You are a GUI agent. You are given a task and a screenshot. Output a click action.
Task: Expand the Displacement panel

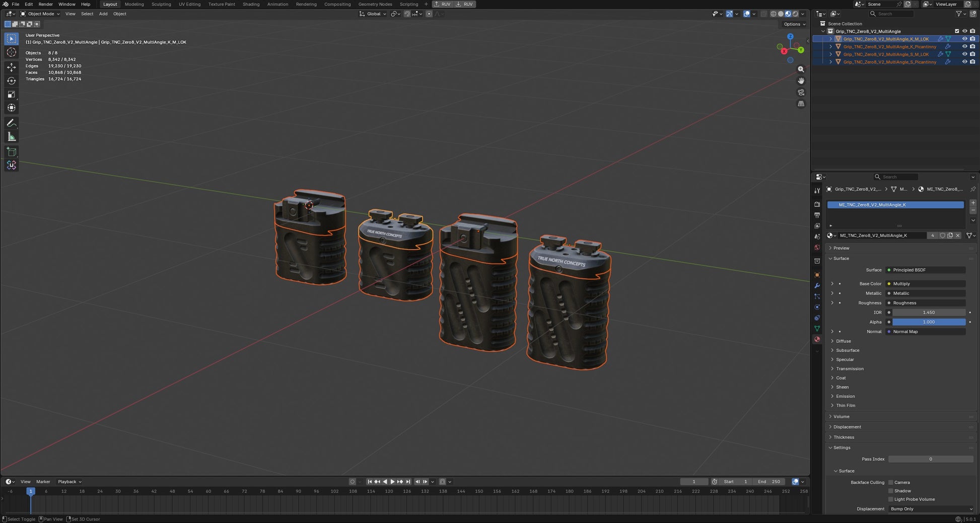tap(847, 427)
